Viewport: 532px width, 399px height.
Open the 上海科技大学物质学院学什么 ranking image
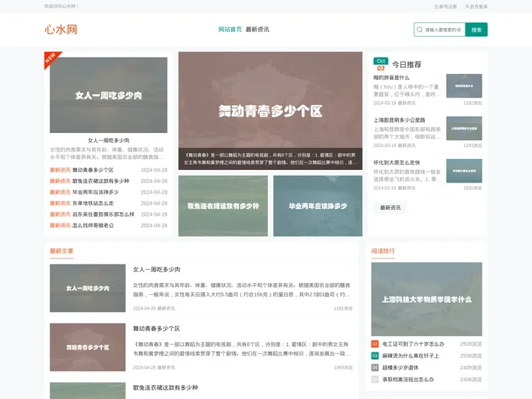(426, 299)
